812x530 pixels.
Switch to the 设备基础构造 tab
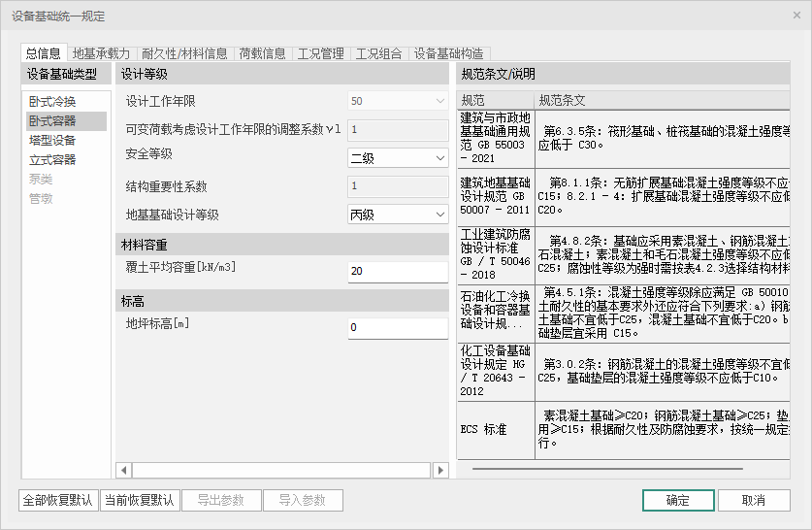pyautogui.click(x=448, y=53)
